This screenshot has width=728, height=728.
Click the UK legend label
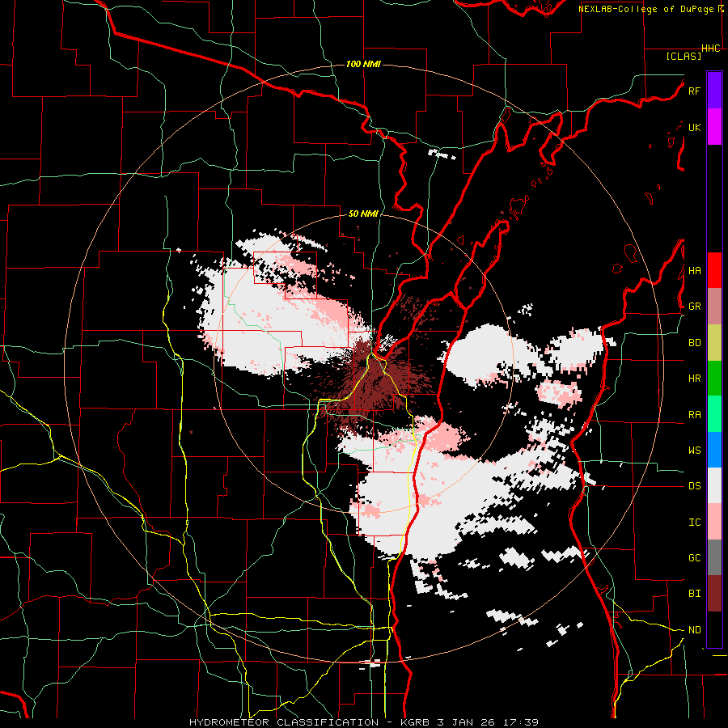click(694, 127)
